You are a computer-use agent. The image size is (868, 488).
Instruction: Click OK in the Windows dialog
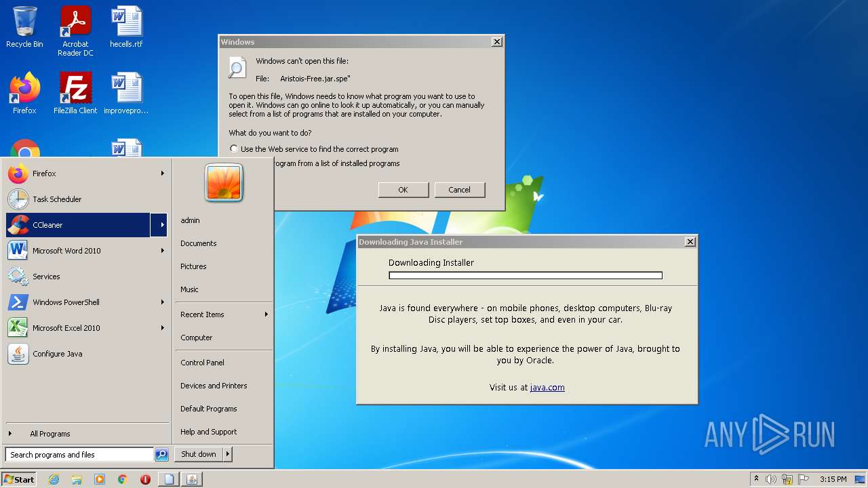[x=403, y=190]
